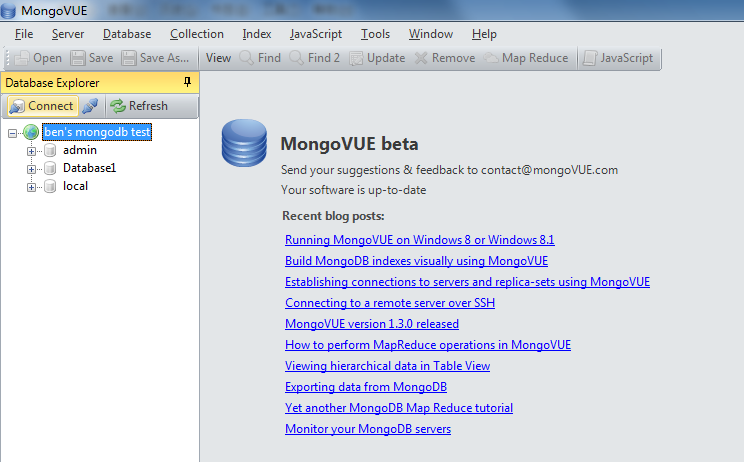Image resolution: width=744 pixels, height=462 pixels.
Task: Select ben's mongodb test connection
Action: [97, 132]
